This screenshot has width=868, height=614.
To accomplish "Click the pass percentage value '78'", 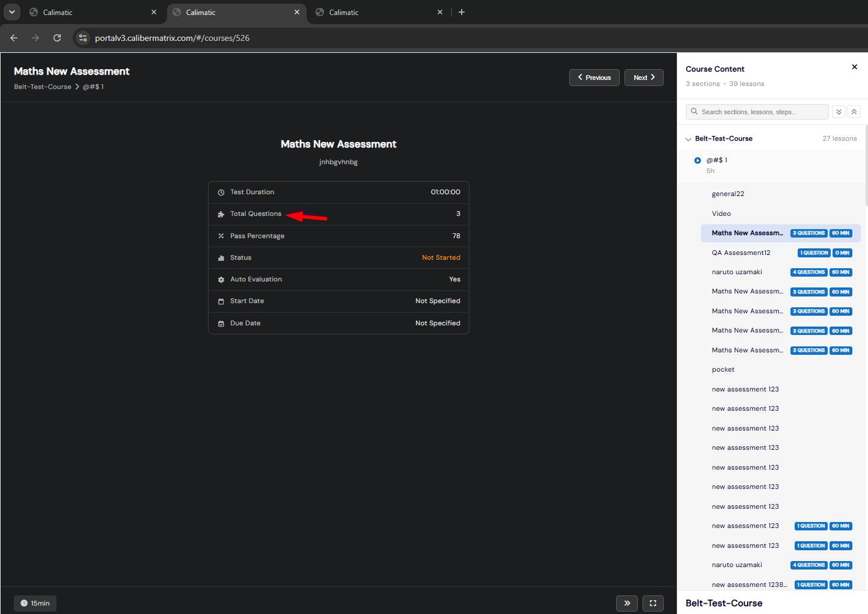I will click(x=456, y=236).
